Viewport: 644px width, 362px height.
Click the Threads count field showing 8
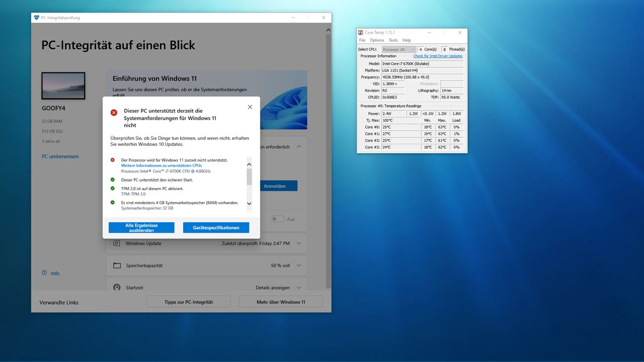coord(444,49)
